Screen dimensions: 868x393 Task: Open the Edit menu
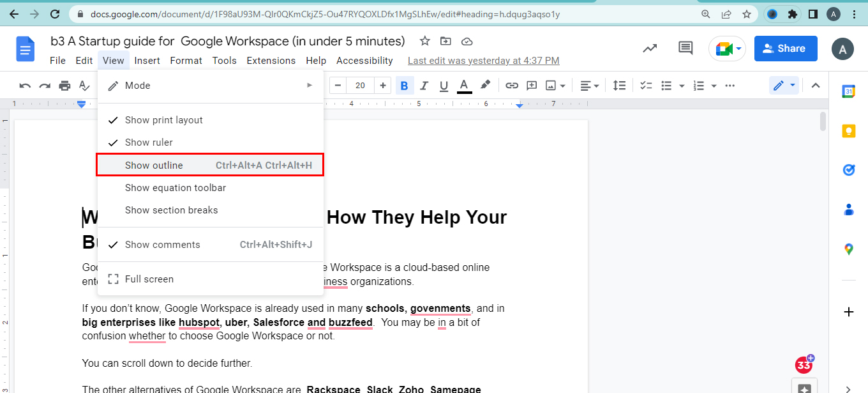(x=84, y=61)
